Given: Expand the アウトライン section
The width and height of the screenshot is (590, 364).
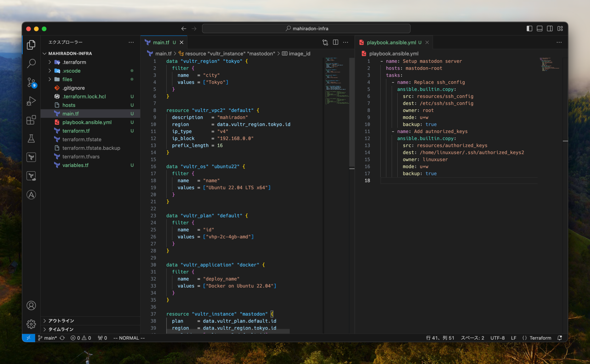Looking at the screenshot, I should 61,321.
